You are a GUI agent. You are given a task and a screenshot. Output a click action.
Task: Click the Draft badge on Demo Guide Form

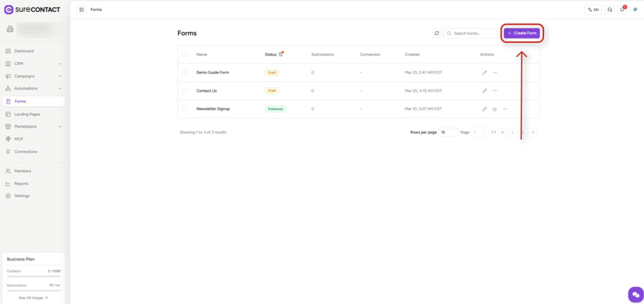pyautogui.click(x=272, y=72)
